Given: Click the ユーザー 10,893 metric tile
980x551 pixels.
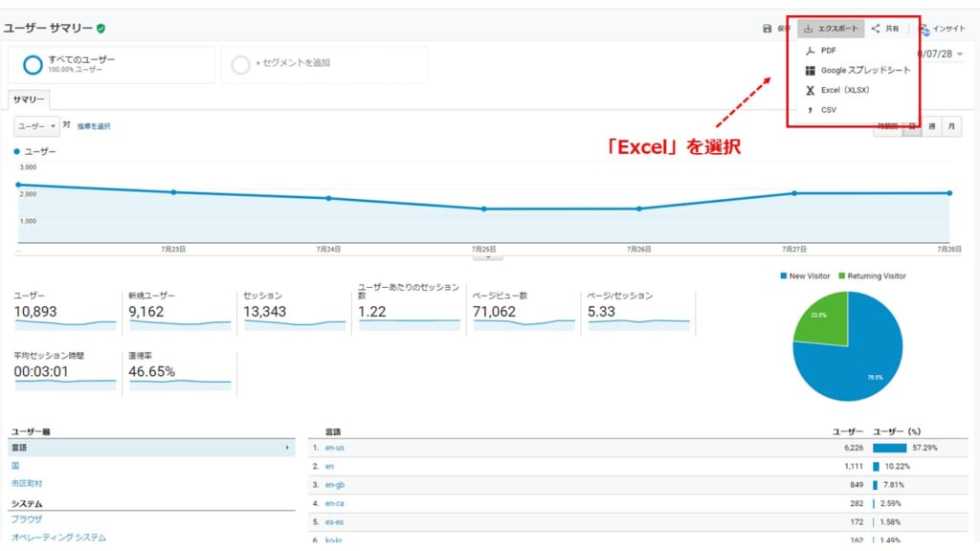Looking at the screenshot, I should (65, 311).
